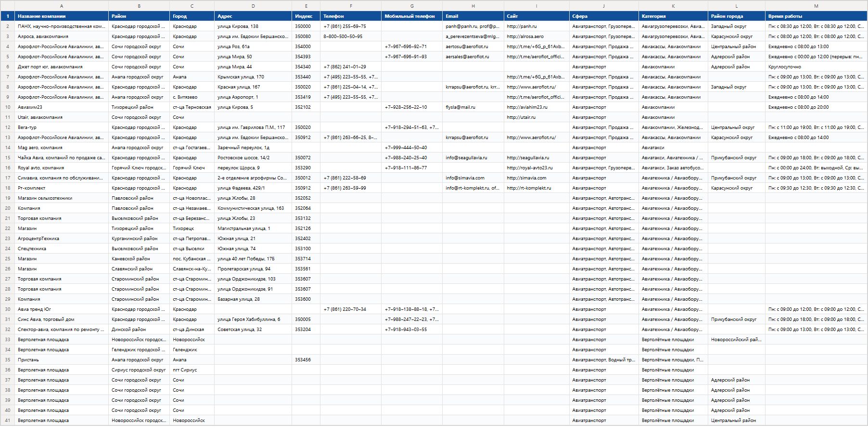The height and width of the screenshot is (434, 868).
Task: Click the 'Категория' header cell
Action: coord(673,16)
